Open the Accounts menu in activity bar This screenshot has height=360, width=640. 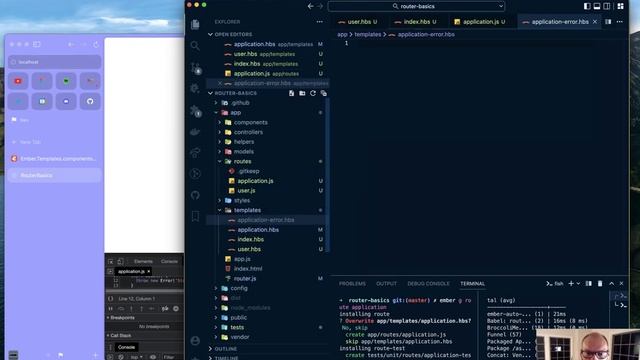coord(195,340)
